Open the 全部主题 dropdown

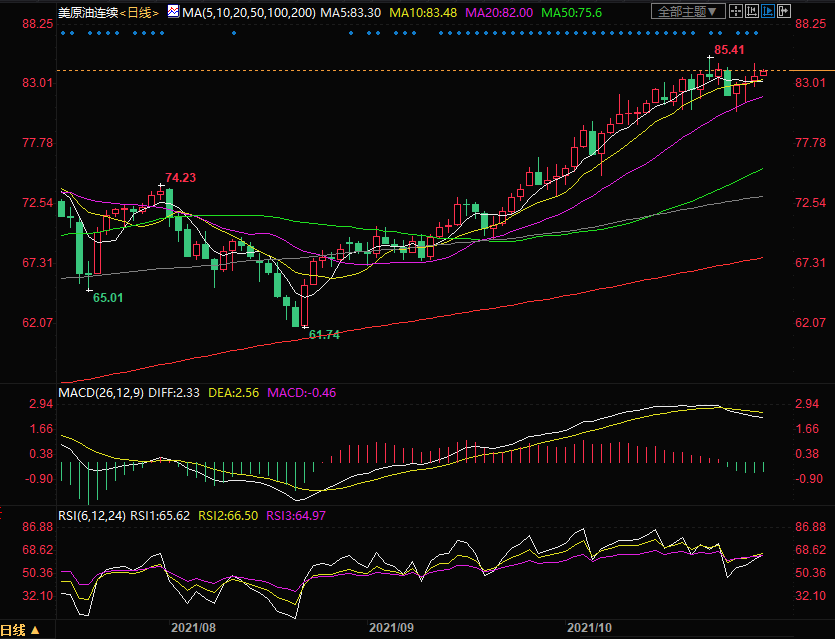pyautogui.click(x=691, y=12)
